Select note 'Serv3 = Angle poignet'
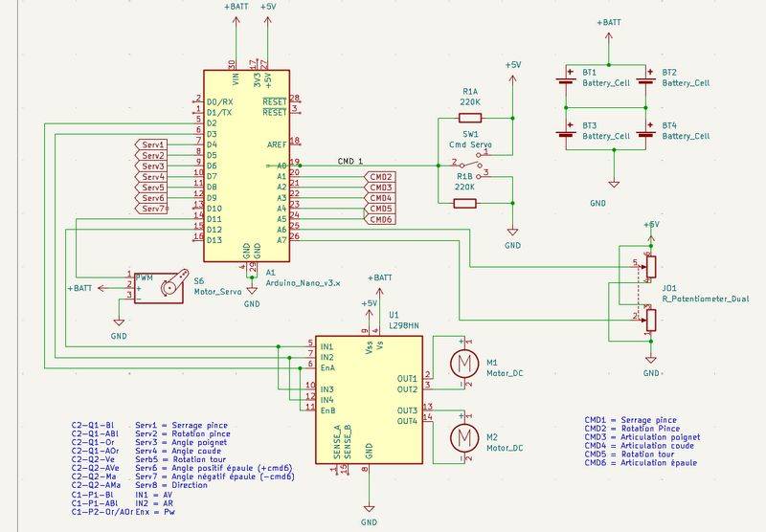Viewport: 766px width, 532px height. point(181,442)
